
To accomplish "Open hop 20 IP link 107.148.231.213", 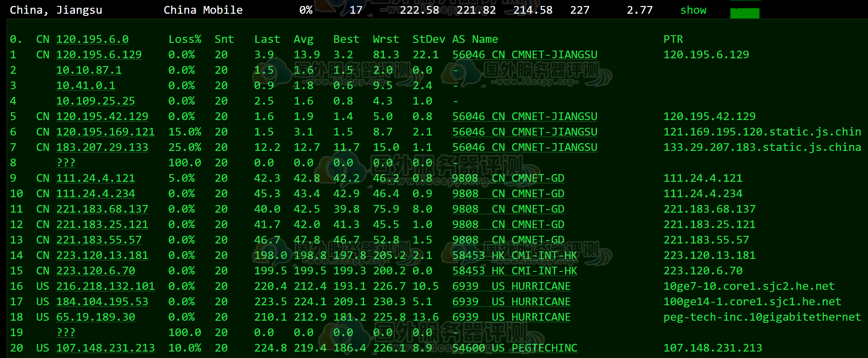I will click(105, 348).
